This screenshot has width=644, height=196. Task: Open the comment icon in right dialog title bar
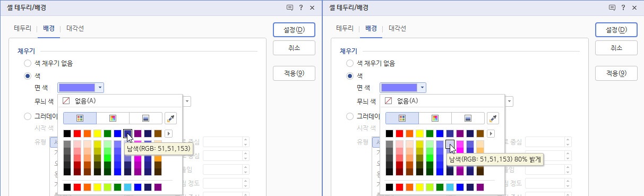pos(612,7)
